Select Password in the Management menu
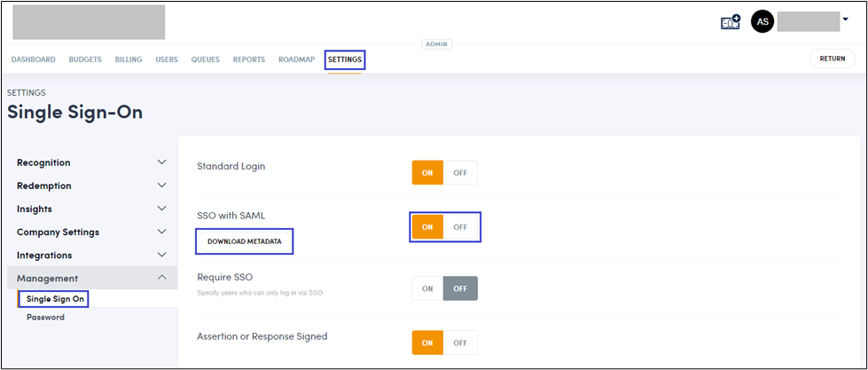The width and height of the screenshot is (868, 370). (45, 317)
